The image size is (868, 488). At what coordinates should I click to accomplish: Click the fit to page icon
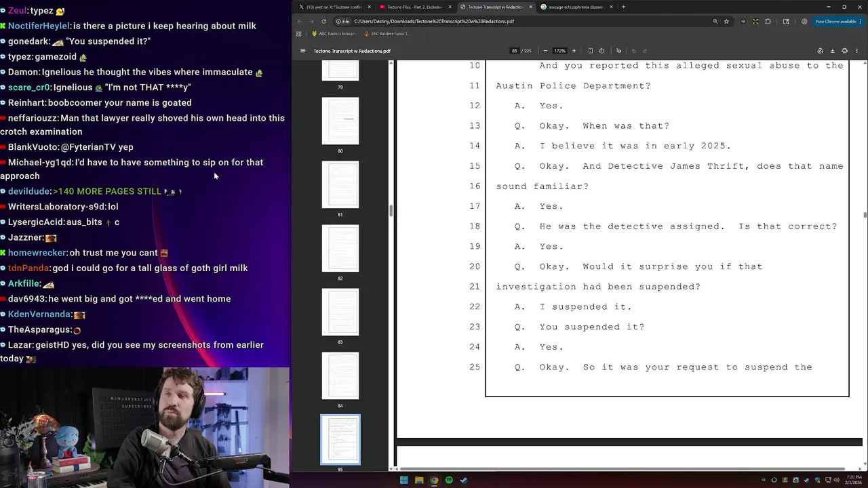click(x=591, y=51)
